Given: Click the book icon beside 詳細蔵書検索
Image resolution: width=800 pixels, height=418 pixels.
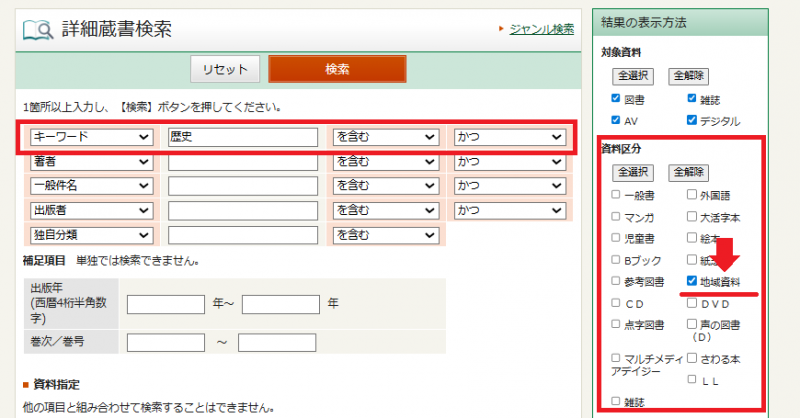Looking at the screenshot, I should 38,30.
